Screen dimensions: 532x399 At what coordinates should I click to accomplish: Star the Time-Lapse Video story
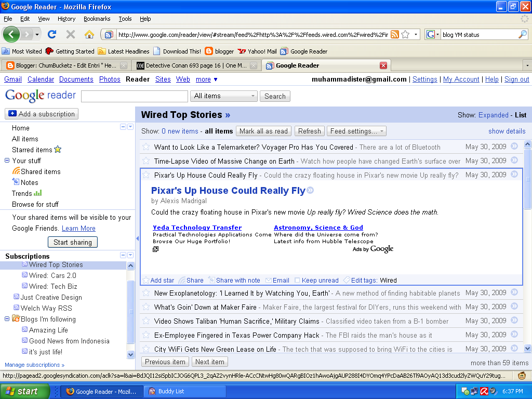pos(146,161)
